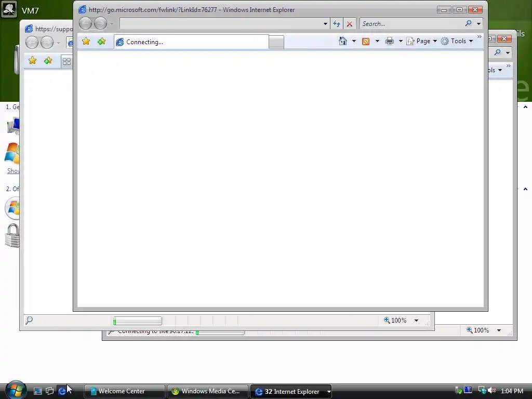Viewport: 532px width, 399px height.
Task: Click the rearmost IE window's search magnifier icon
Action: (498, 52)
